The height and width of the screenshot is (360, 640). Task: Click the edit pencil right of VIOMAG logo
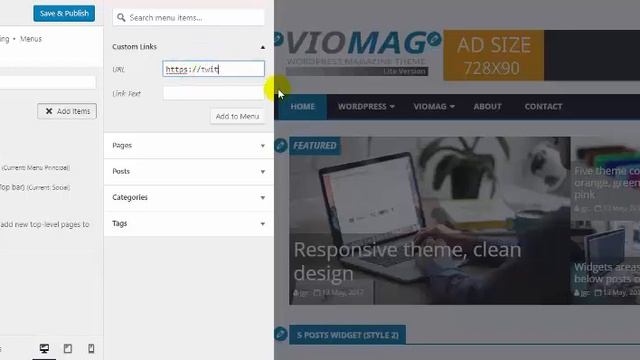(x=434, y=39)
